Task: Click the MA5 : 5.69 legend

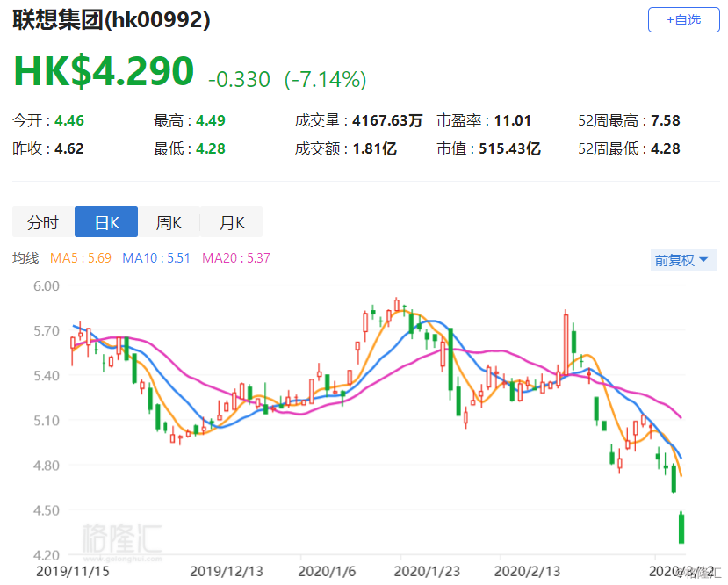Action: pos(81,258)
